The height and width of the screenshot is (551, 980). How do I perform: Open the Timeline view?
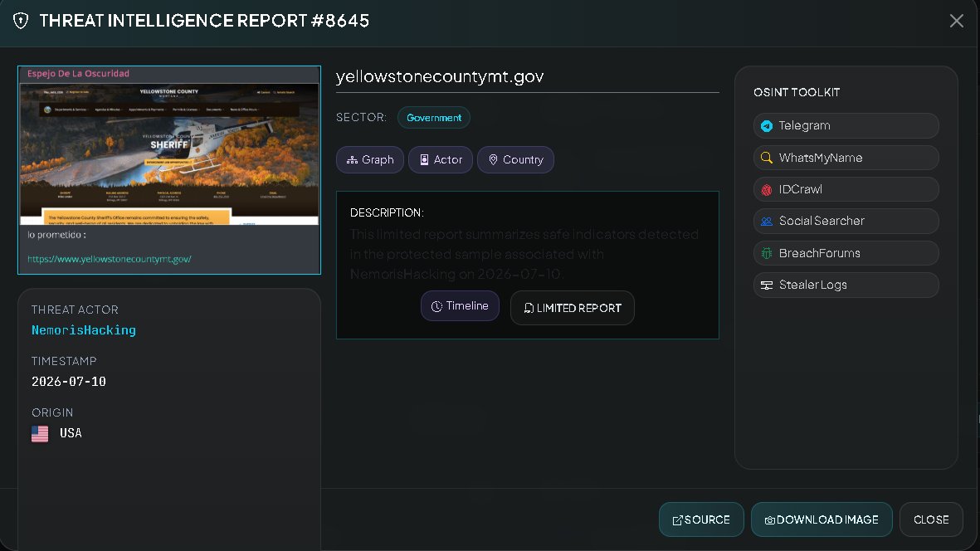460,306
